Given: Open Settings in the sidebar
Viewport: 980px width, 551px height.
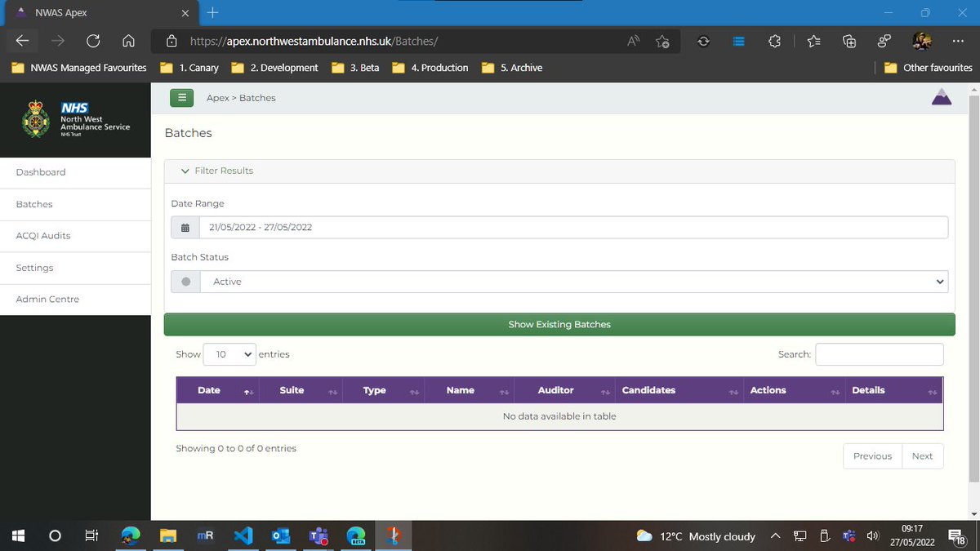Looking at the screenshot, I should tap(75, 268).
